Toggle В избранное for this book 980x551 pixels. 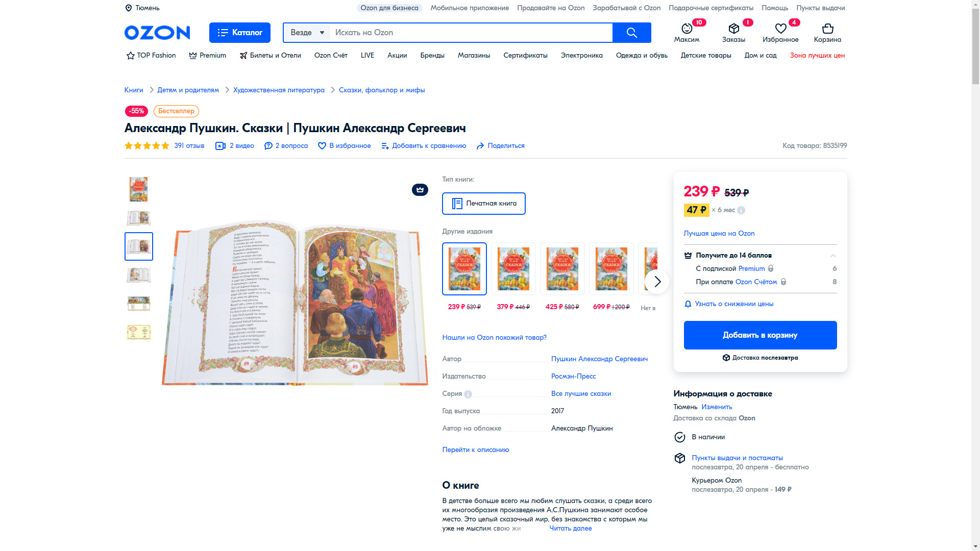tap(345, 146)
